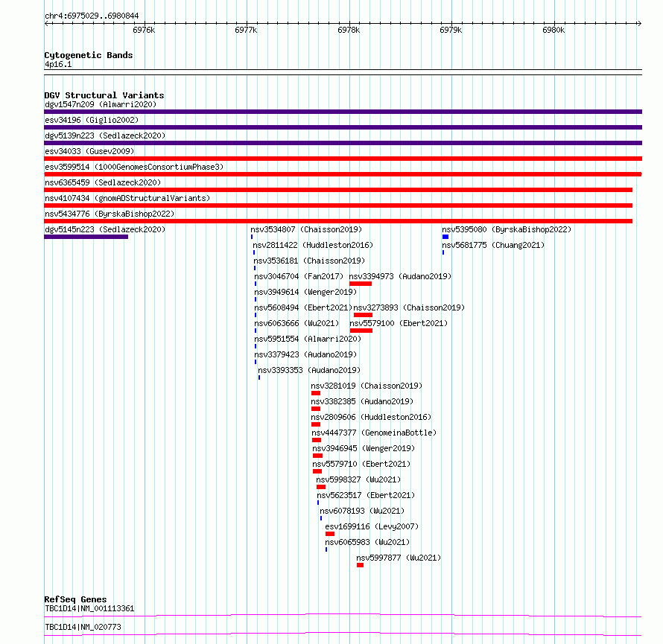This screenshot has width=663, height=644.
Task: Click red bar under esv1699116
Action: [330, 534]
